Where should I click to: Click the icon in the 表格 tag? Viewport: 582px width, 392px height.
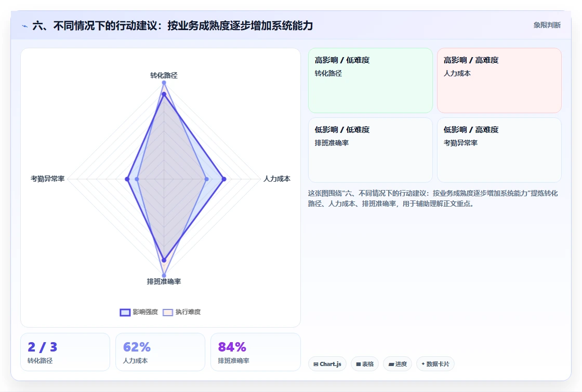(x=358, y=364)
